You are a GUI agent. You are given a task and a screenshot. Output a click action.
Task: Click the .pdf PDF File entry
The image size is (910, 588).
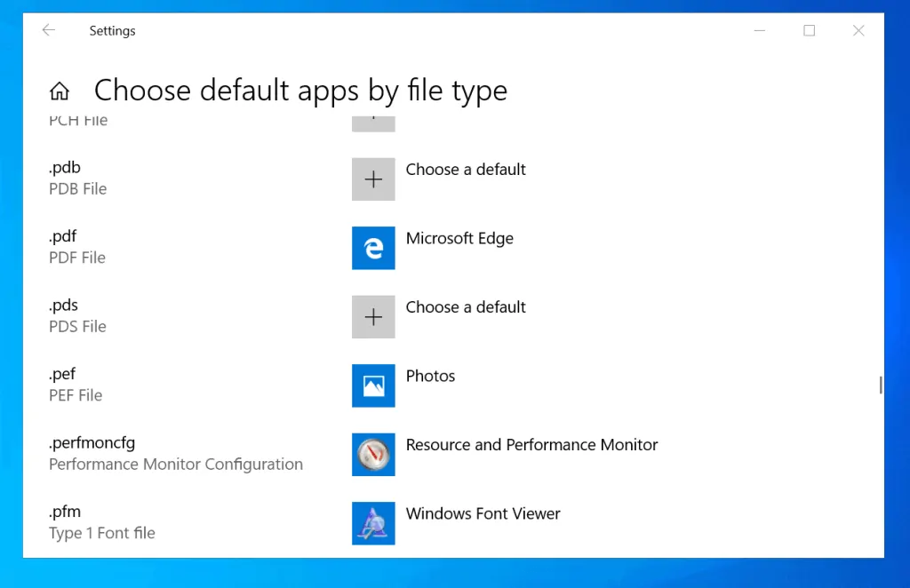tap(77, 247)
